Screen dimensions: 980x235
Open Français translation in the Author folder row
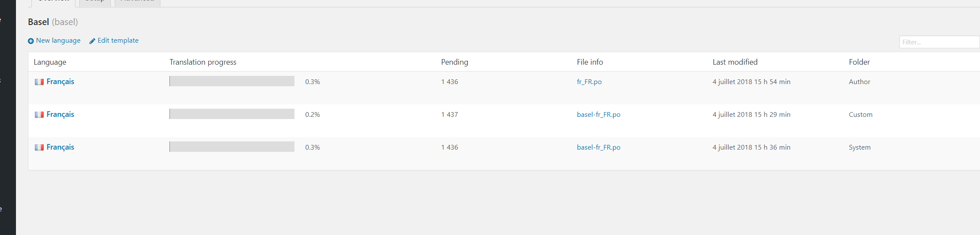[60, 81]
